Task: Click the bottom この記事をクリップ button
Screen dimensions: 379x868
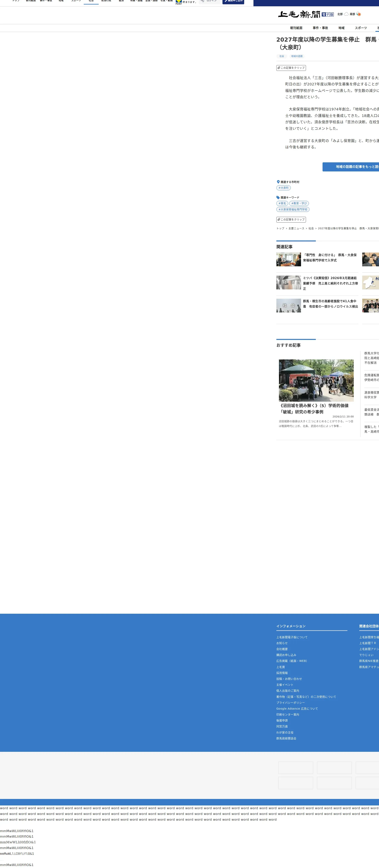Action: pos(291,219)
